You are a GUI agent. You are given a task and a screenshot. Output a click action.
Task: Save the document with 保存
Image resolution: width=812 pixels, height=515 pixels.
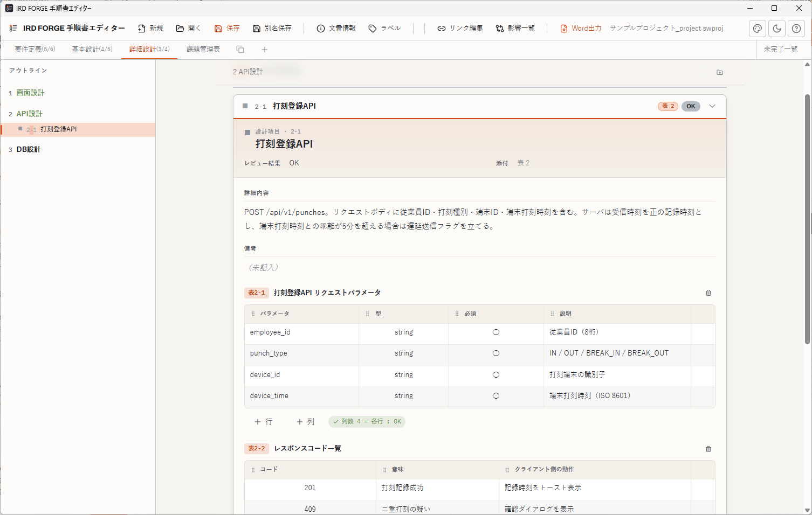[227, 28]
